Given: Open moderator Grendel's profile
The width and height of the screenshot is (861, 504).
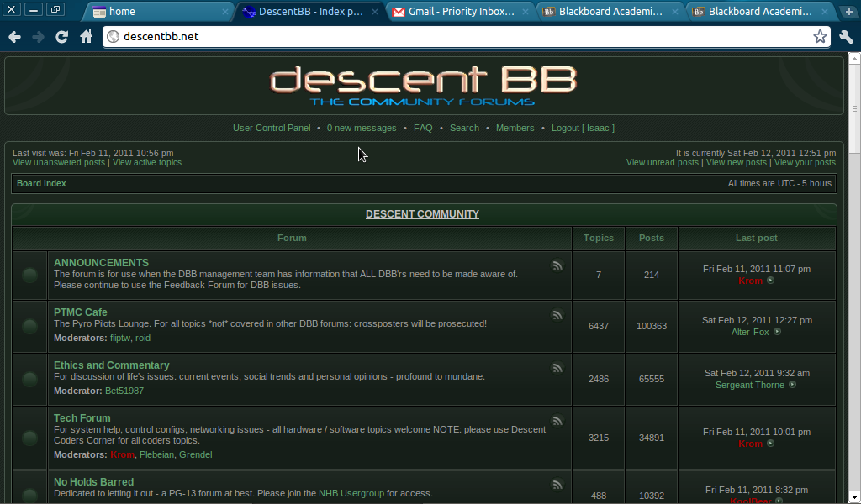Looking at the screenshot, I should (x=195, y=454).
